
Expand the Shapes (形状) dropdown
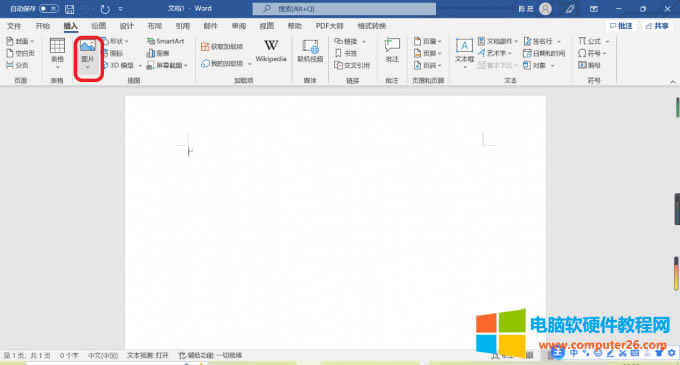(x=116, y=41)
